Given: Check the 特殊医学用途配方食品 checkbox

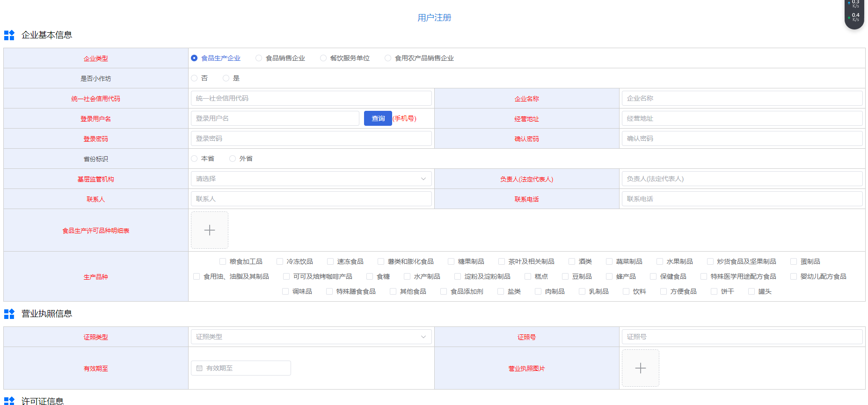Looking at the screenshot, I should point(704,276).
